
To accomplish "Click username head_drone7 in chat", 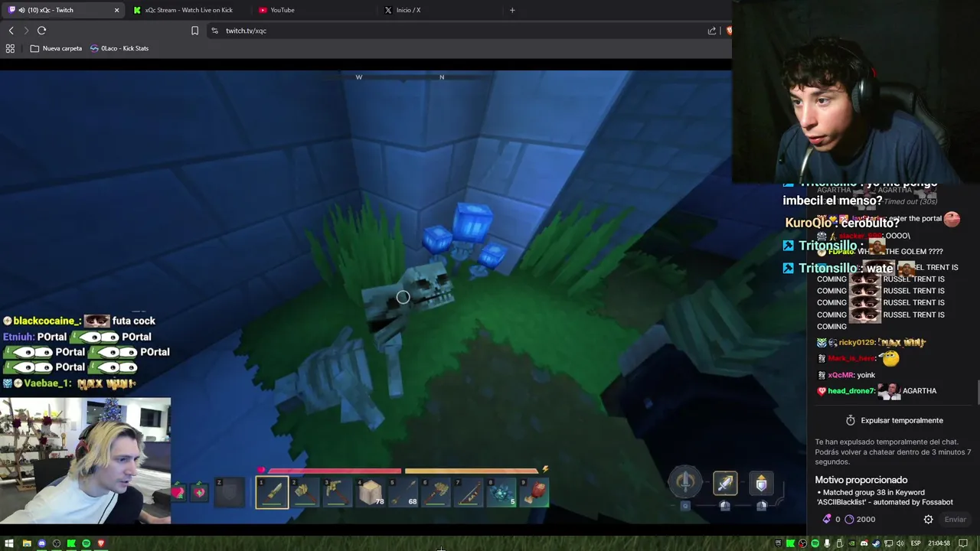I will point(851,391).
